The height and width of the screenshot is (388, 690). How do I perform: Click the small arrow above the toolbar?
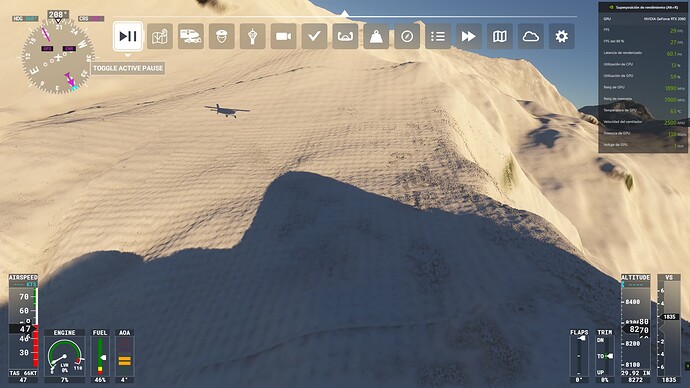pyautogui.click(x=345, y=14)
